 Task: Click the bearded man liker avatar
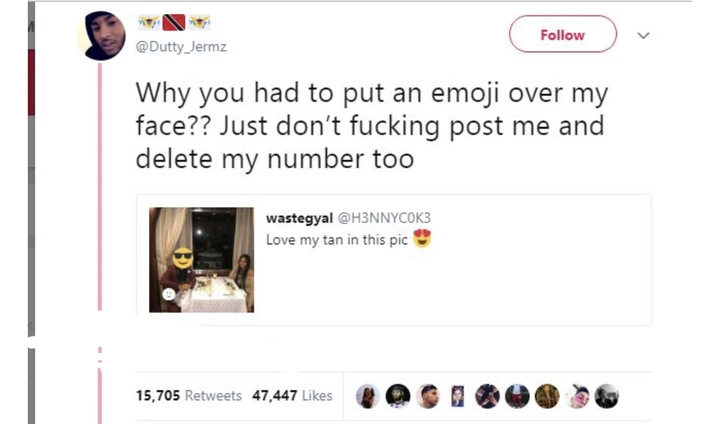tap(398, 396)
